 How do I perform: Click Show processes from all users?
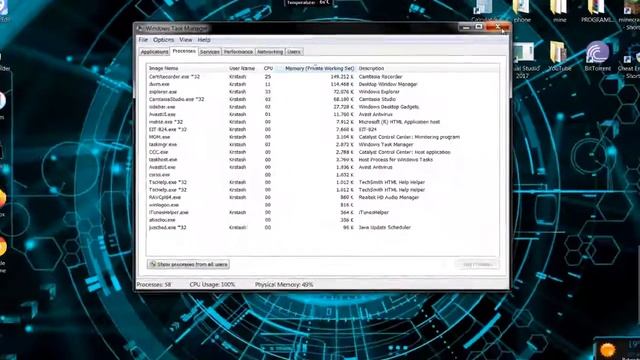(188, 264)
